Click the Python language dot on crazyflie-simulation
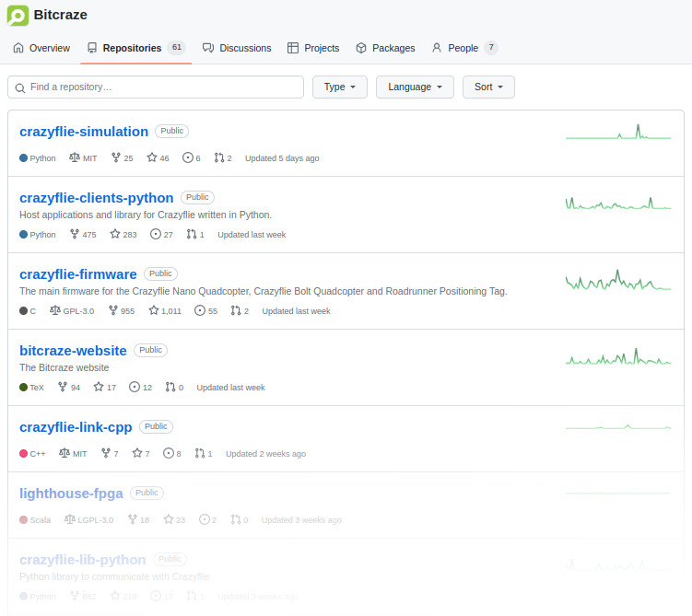 [x=23, y=157]
